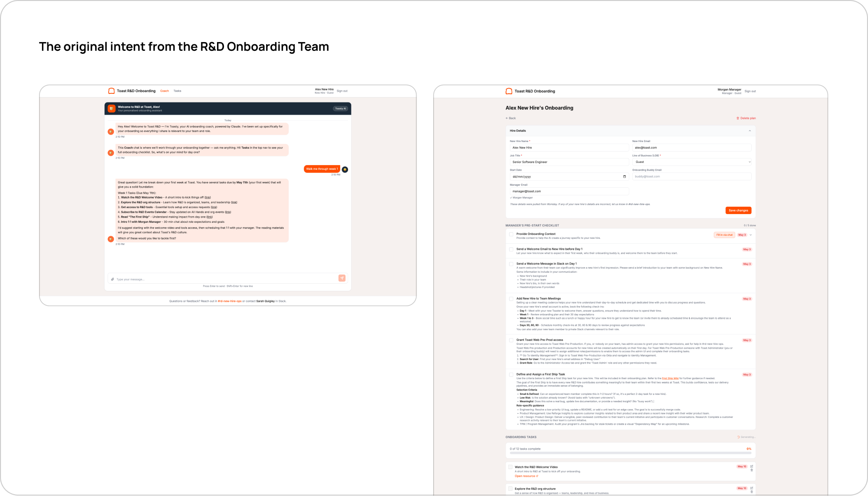
Task: Click the New Hire Name field with Alex New Hire
Action: click(569, 148)
